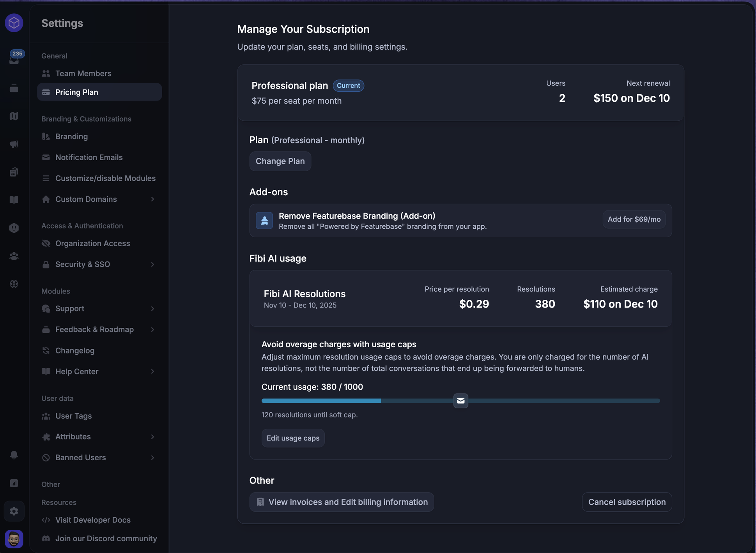Select Pricing Plan in sidebar
The image size is (756, 553).
(x=99, y=92)
